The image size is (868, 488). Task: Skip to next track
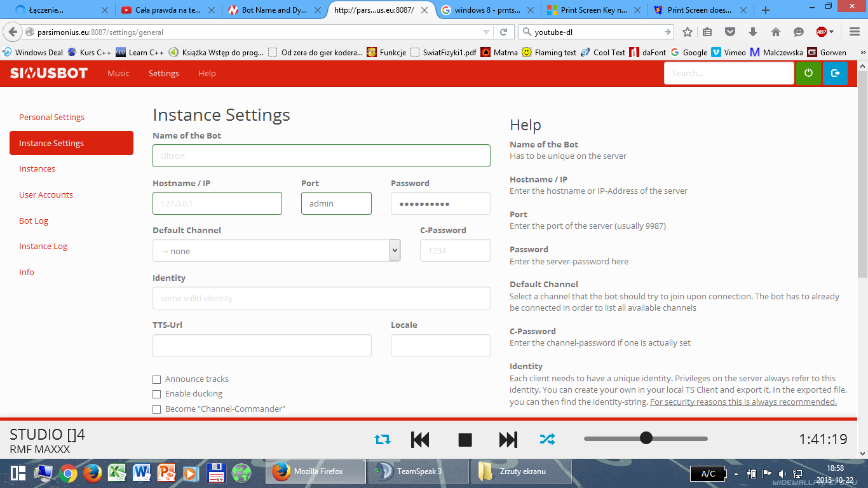tap(508, 440)
